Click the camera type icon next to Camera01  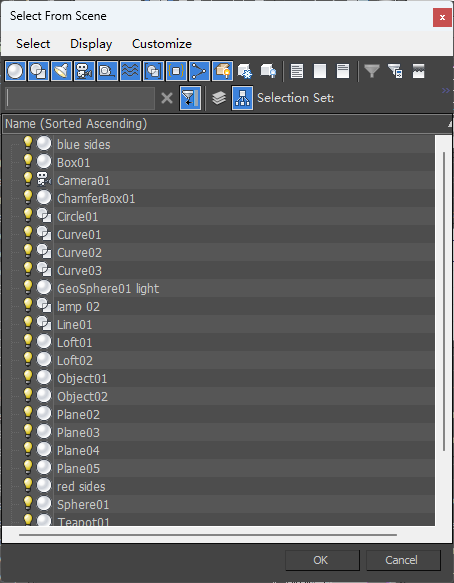(44, 180)
